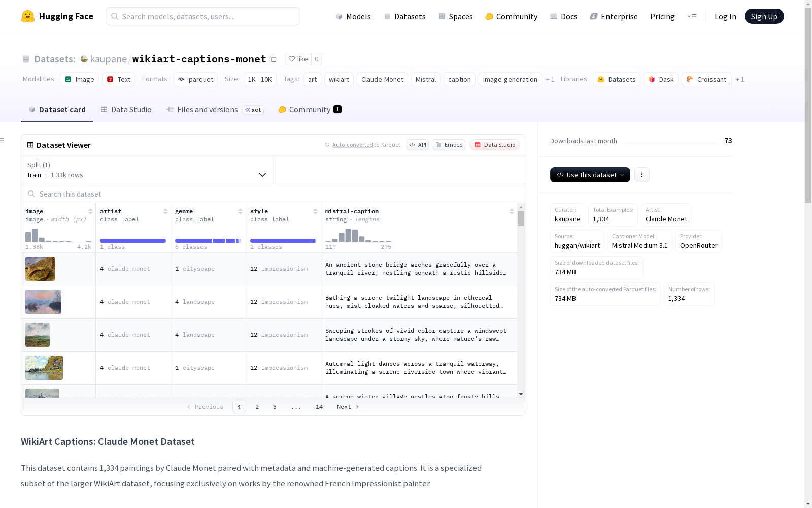Sort by the image column
Screen dimensions: 812x508
(90, 211)
